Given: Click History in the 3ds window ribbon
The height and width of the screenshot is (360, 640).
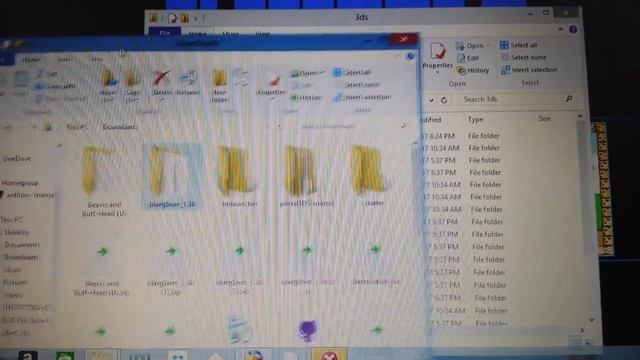Looking at the screenshot, I should pos(473,70).
